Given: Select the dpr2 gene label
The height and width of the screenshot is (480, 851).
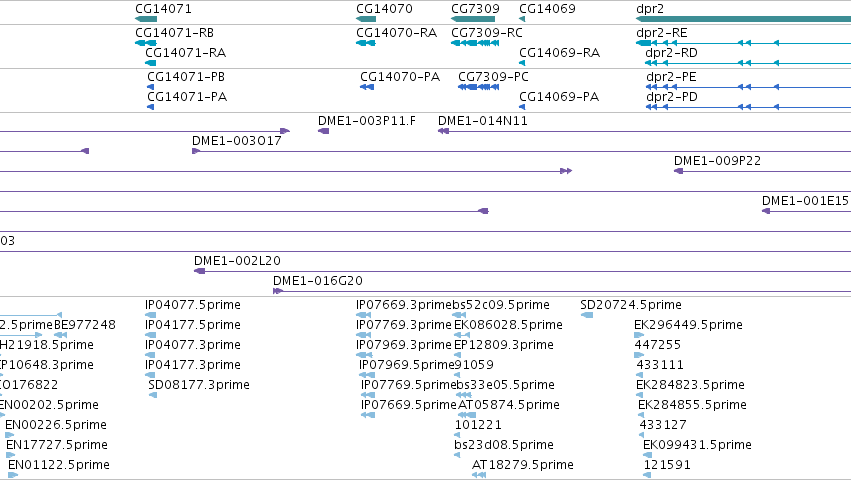Looking at the screenshot, I should point(650,9).
